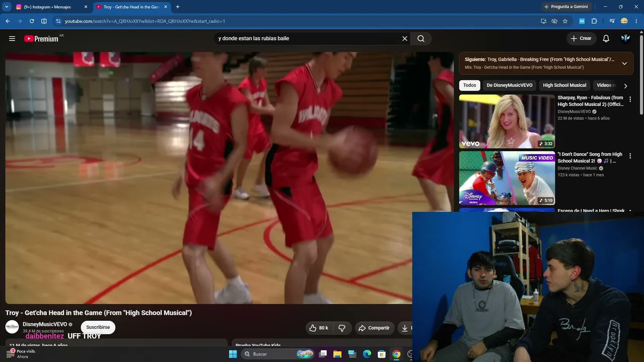Viewport: 644px width, 362px height.
Task: Select the High School Musical chip
Action: tap(565, 85)
